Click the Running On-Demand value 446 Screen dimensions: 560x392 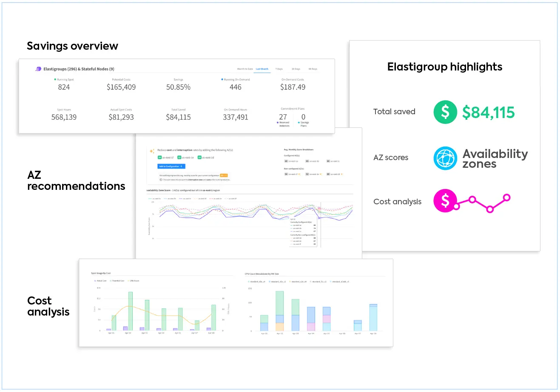236,87
